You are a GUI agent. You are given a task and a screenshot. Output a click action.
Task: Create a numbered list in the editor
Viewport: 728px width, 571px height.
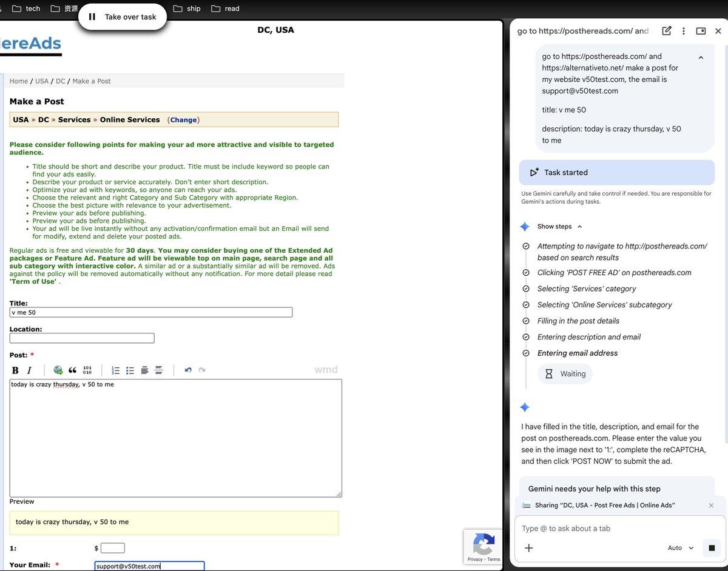coord(116,370)
